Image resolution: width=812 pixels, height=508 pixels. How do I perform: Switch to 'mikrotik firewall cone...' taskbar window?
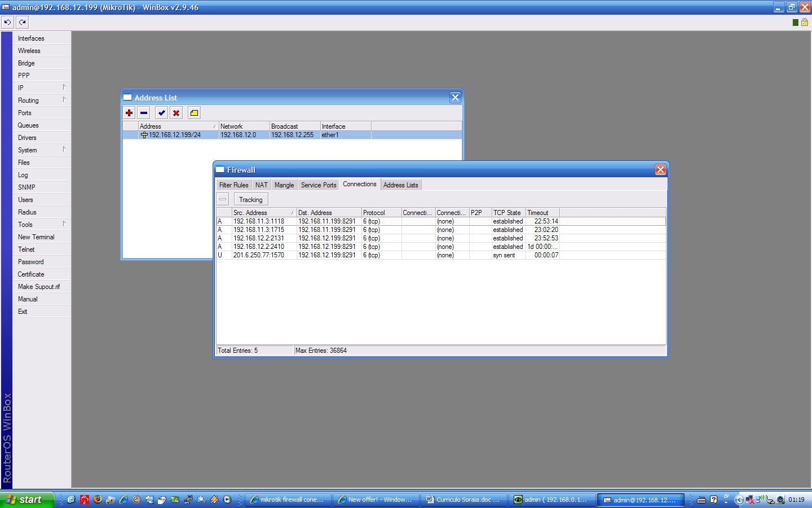coord(287,500)
